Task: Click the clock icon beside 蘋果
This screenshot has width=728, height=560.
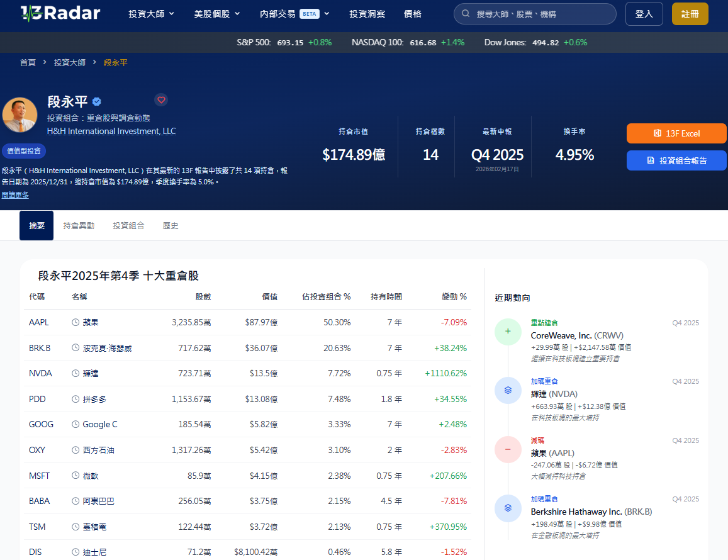Action: tap(76, 322)
